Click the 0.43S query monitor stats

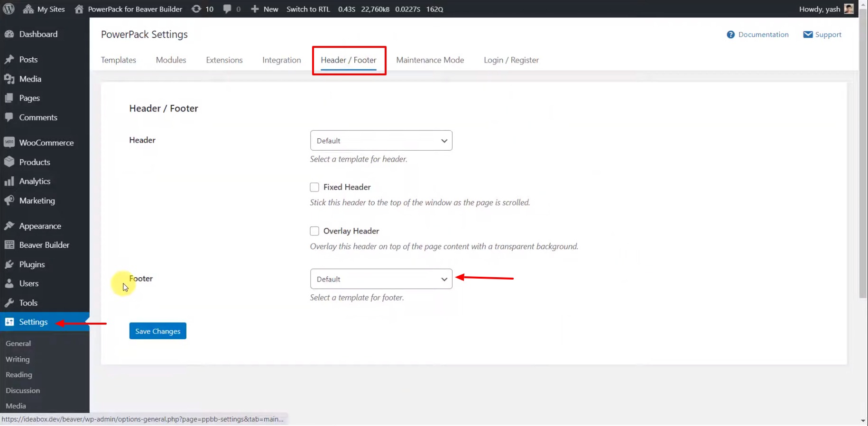347,9
